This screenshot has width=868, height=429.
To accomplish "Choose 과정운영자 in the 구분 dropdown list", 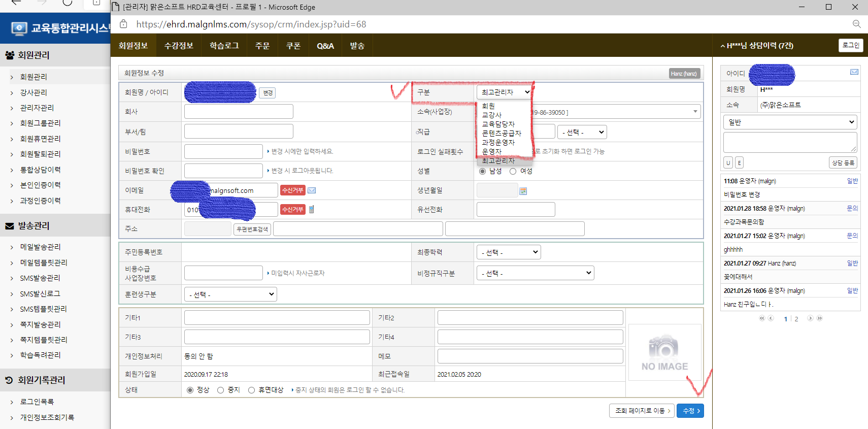I will [x=498, y=143].
